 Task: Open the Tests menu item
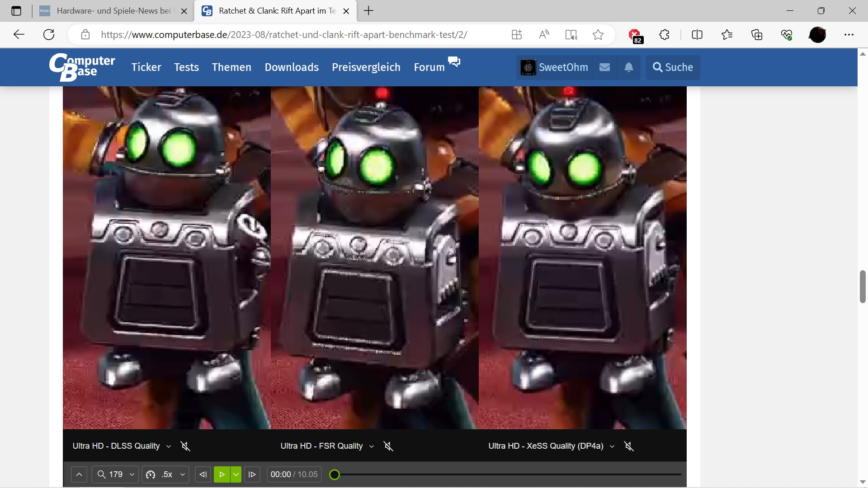[186, 67]
